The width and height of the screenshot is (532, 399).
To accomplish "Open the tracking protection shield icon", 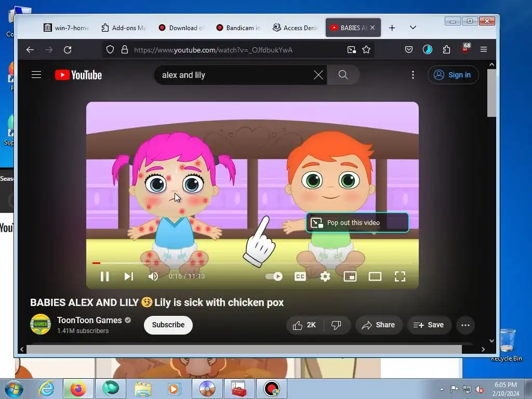I will [110, 50].
